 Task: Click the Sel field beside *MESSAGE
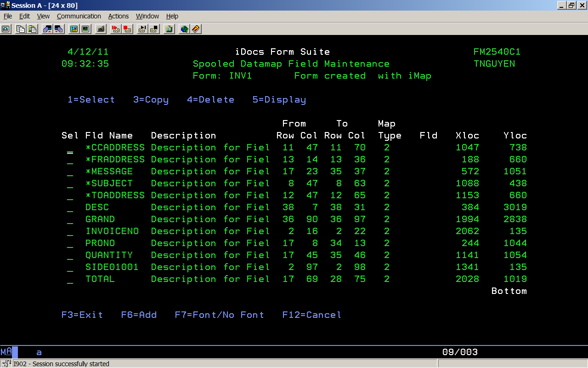coord(70,172)
